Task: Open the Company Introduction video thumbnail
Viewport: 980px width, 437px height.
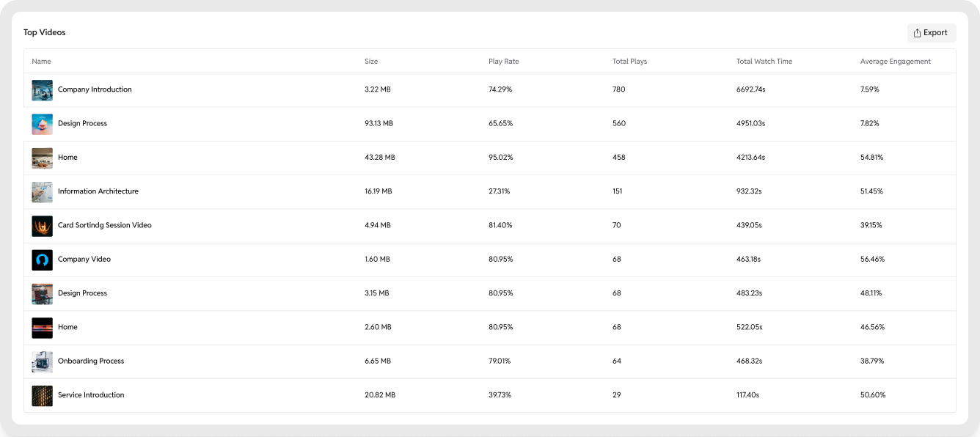Action: pos(42,89)
